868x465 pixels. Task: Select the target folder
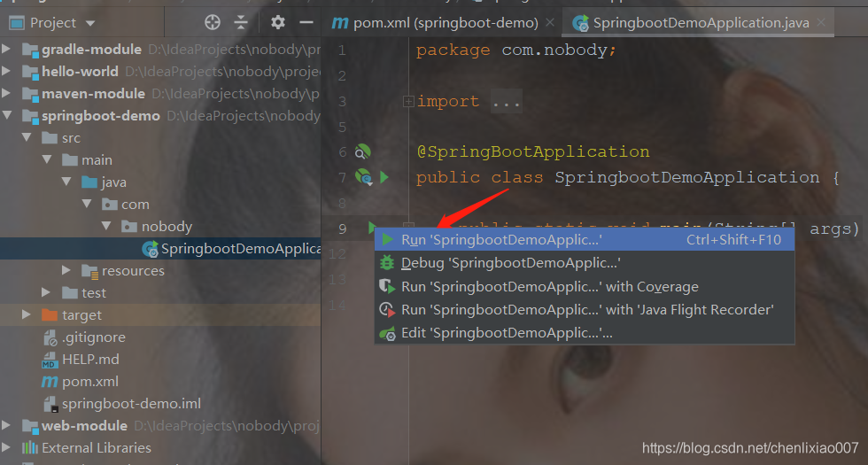pyautogui.click(x=81, y=315)
